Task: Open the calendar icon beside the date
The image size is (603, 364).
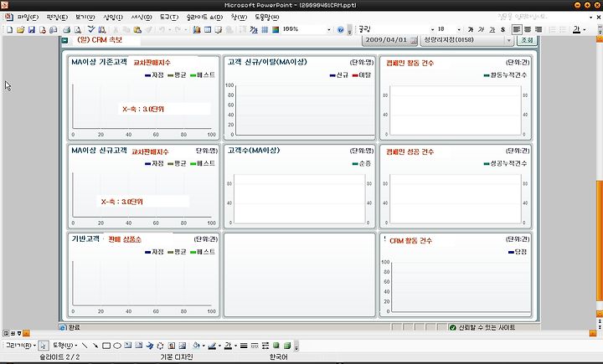Action: [414, 40]
